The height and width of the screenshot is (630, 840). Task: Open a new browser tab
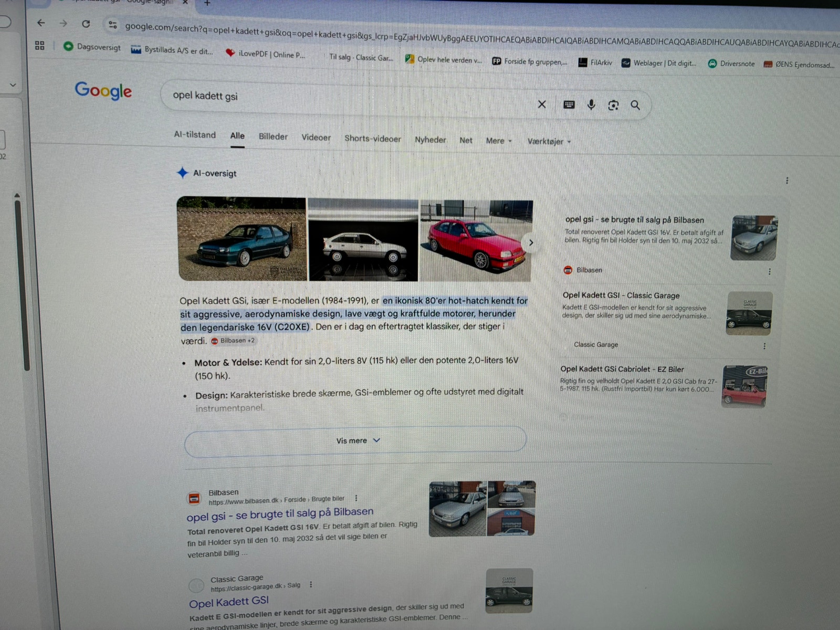207,3
